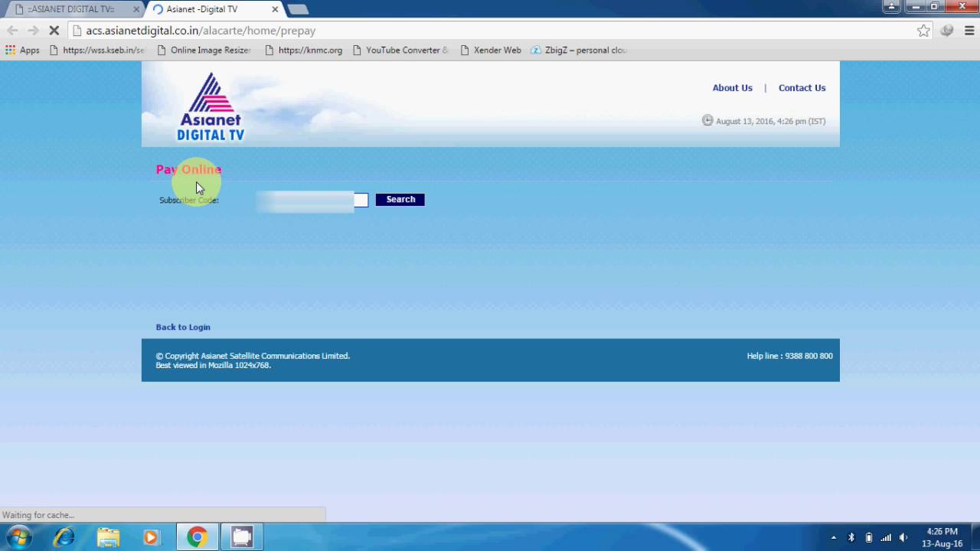Open the screen recorder taskbar icon
The width and height of the screenshot is (980, 551).
tap(242, 537)
